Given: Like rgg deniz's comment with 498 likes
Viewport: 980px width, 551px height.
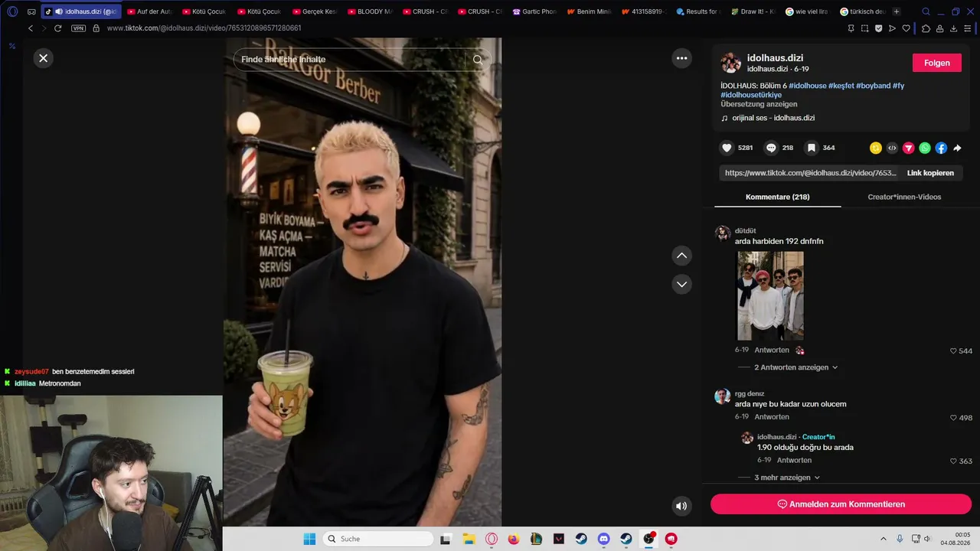Looking at the screenshot, I should click(x=953, y=418).
